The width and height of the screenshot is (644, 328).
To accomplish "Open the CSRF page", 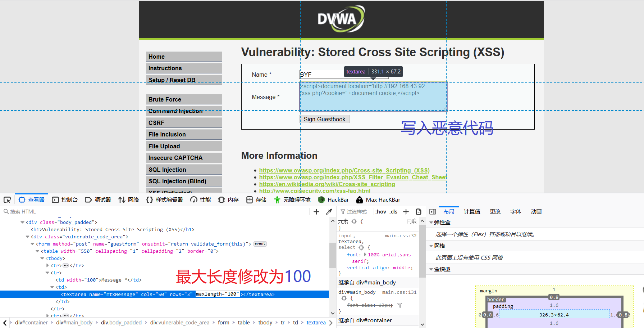I will (x=184, y=123).
